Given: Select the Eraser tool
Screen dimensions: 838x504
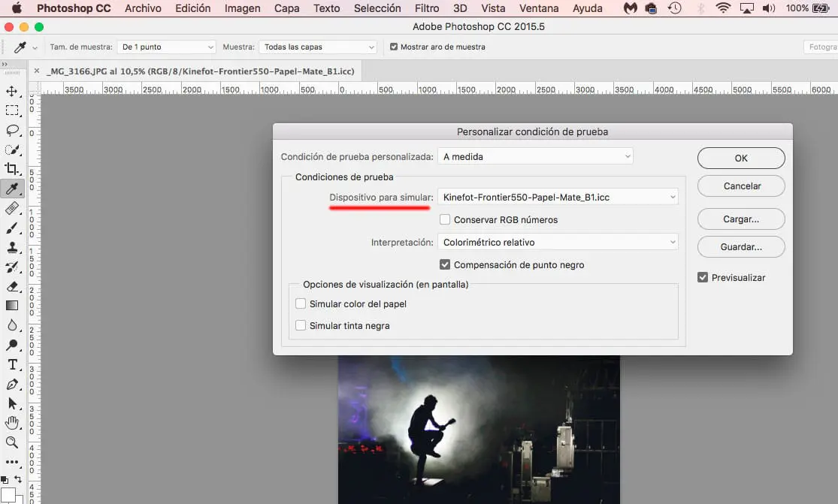Looking at the screenshot, I should [x=12, y=286].
